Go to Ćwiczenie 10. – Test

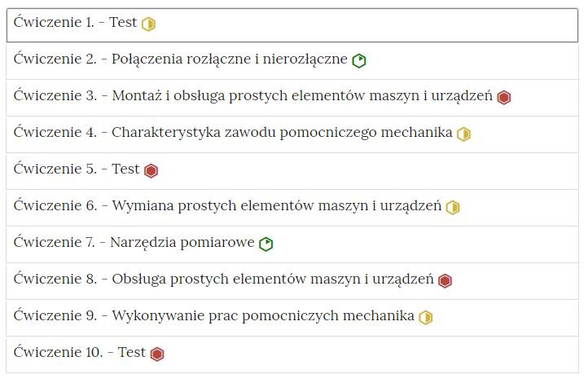point(292,354)
